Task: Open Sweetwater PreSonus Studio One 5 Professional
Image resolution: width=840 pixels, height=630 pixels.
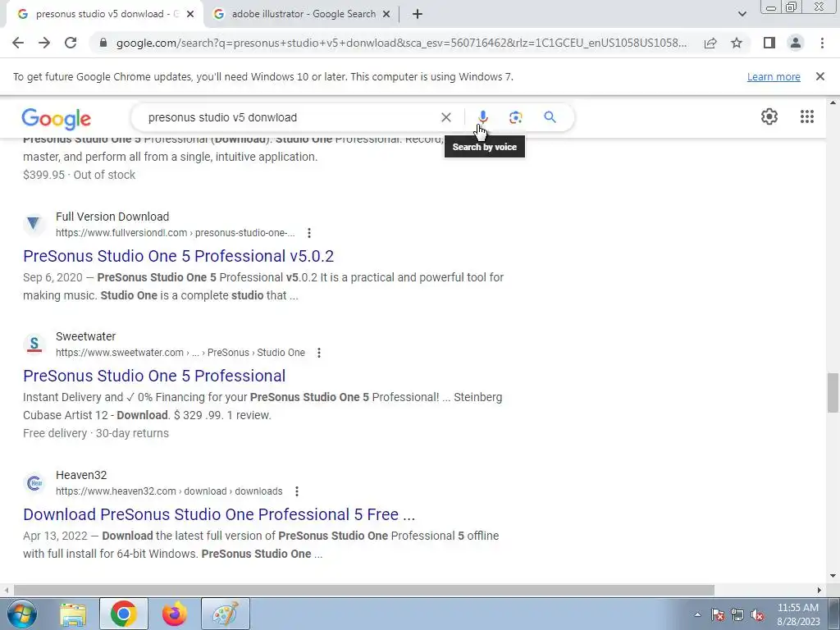Action: (154, 376)
